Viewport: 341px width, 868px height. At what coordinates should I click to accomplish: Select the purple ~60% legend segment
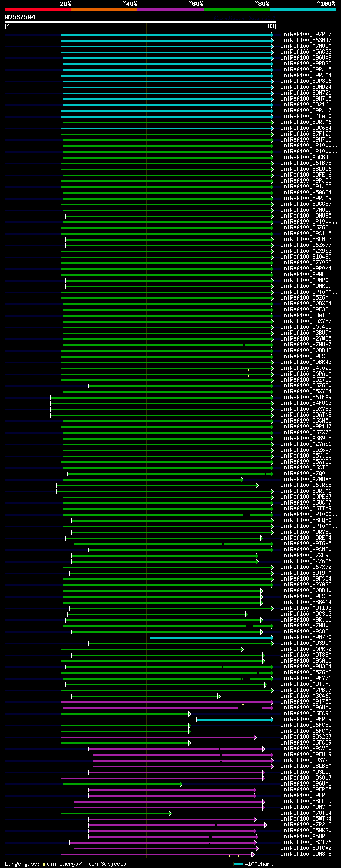pos(170,10)
